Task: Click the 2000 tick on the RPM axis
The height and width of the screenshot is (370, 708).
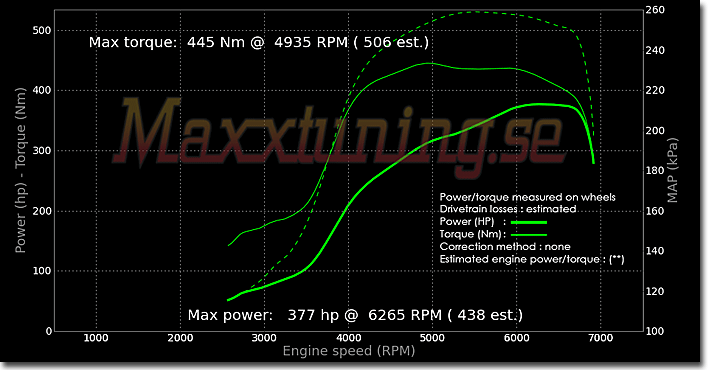Action: click(180, 338)
